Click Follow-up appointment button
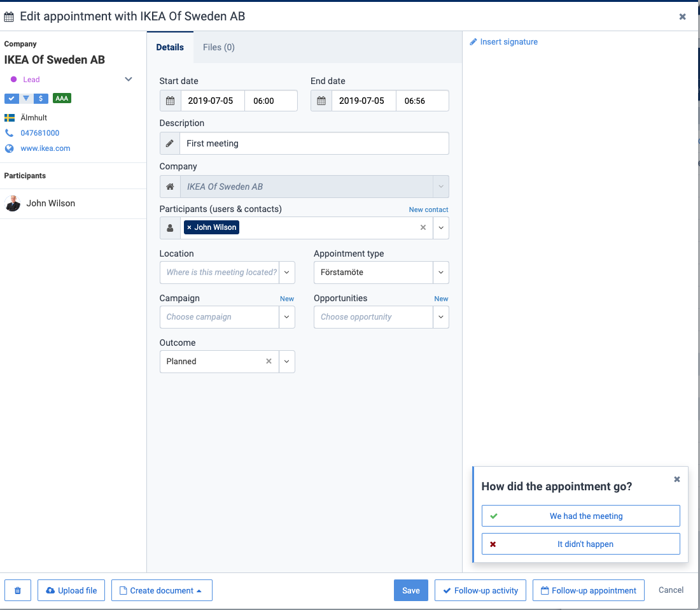 coord(589,590)
